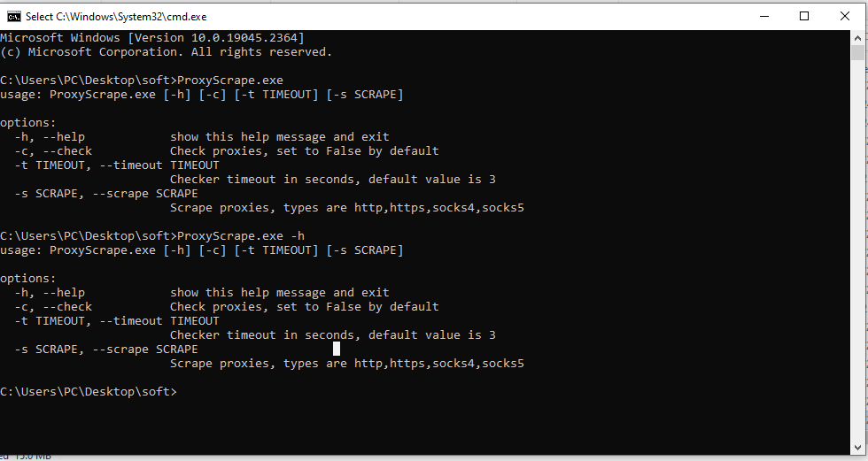This screenshot has width=868, height=461.
Task: Click the first 'usage: ProxyScrape.exe' line
Action: pos(202,95)
